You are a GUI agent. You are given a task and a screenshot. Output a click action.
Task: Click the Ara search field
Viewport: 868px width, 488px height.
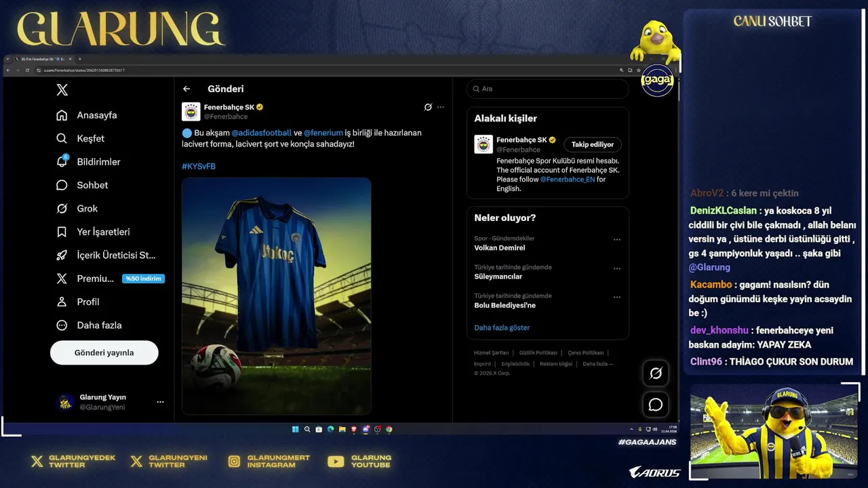click(x=548, y=89)
